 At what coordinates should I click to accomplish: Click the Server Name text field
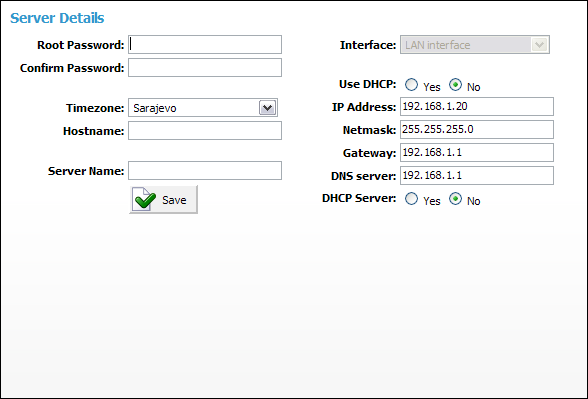205,171
